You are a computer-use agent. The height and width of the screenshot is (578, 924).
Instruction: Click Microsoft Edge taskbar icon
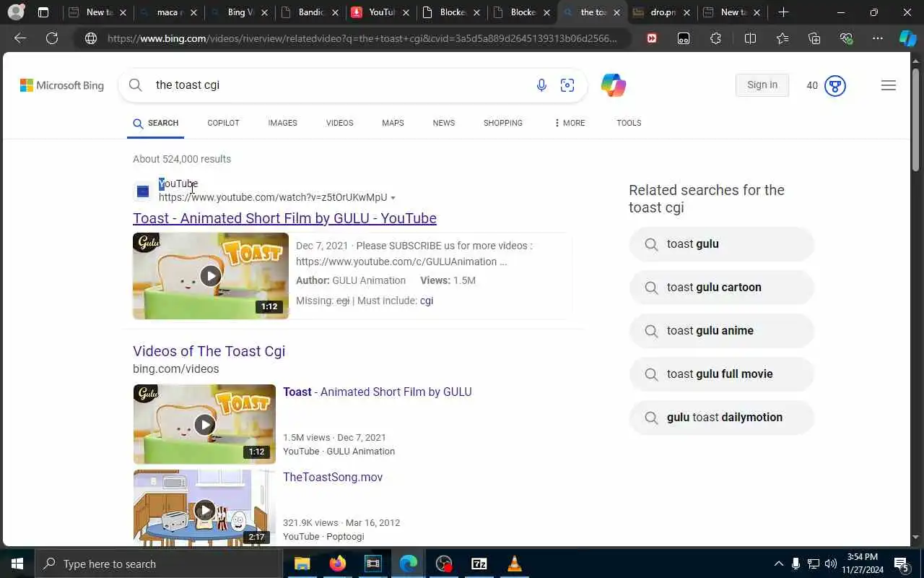click(x=409, y=564)
